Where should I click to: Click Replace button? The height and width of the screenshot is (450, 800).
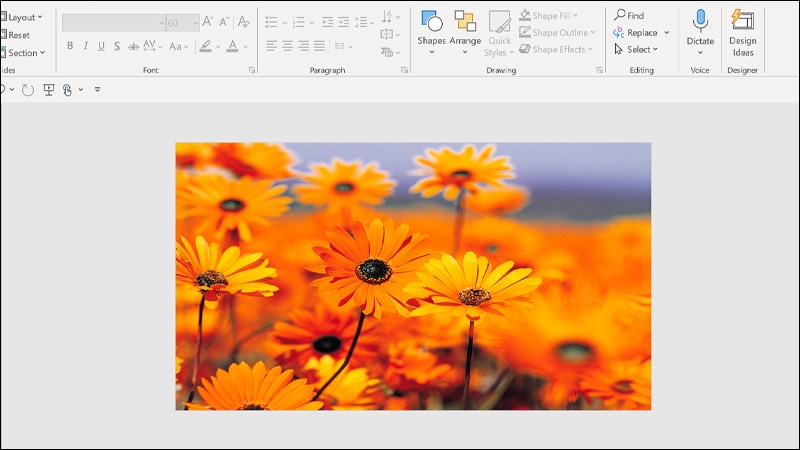(635, 33)
